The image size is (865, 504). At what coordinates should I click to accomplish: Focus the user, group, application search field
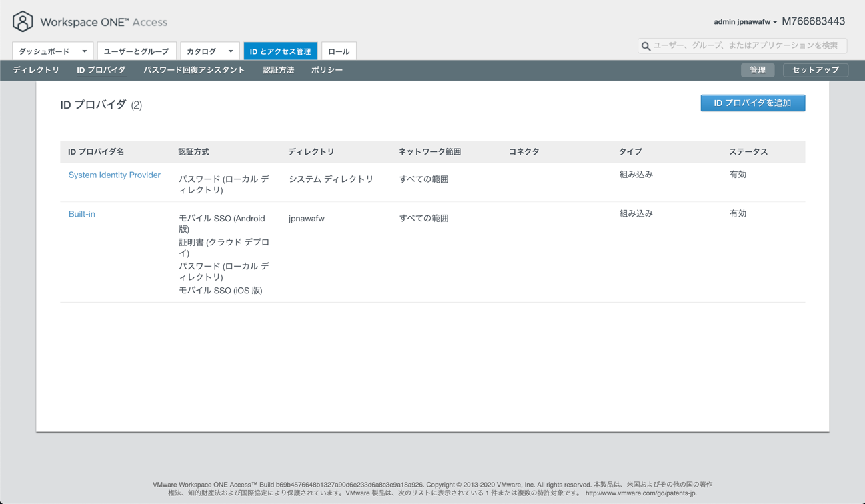(742, 45)
